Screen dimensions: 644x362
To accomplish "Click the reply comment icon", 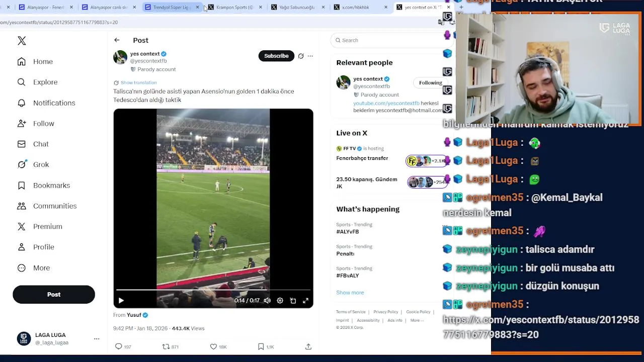I will (119, 346).
